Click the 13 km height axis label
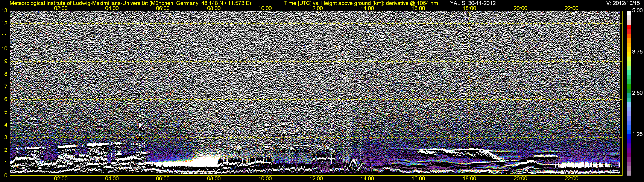Screen dimensions: 644x182 pos(5,10)
